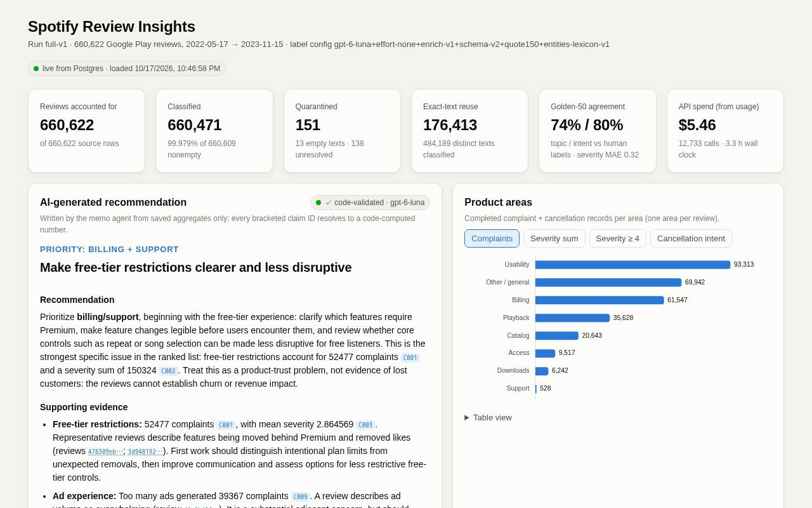
Task: Click the live from Postgres status pill
Action: click(x=127, y=69)
